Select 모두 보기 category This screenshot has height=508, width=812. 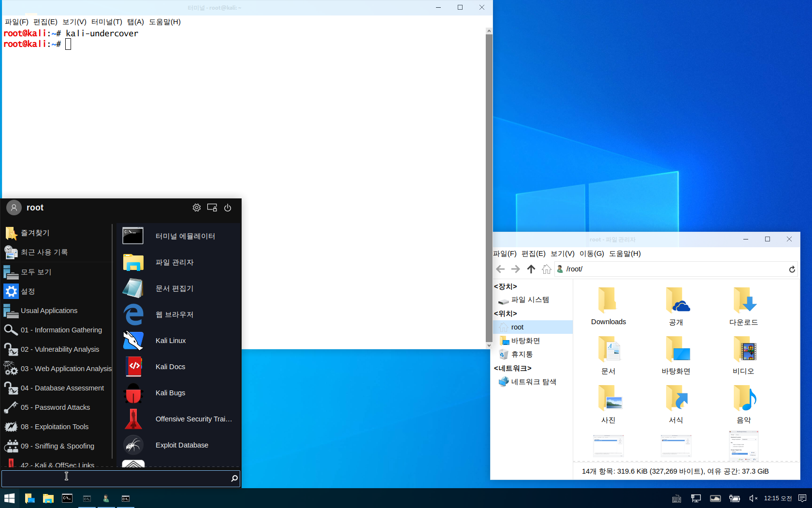click(57, 272)
